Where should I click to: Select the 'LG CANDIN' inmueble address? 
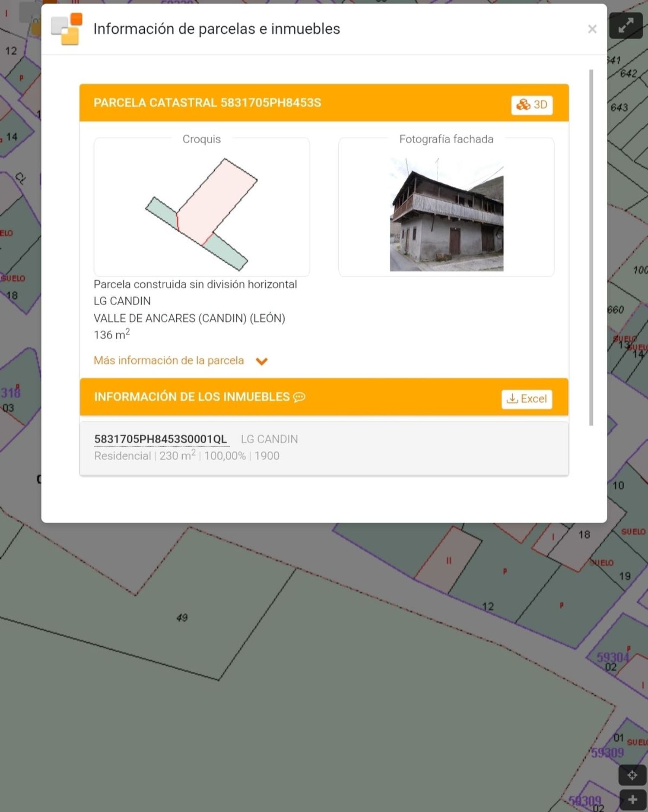pyautogui.click(x=269, y=439)
